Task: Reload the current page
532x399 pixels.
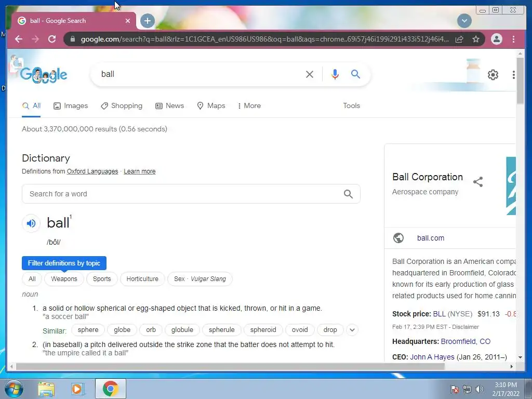Action: click(52, 39)
